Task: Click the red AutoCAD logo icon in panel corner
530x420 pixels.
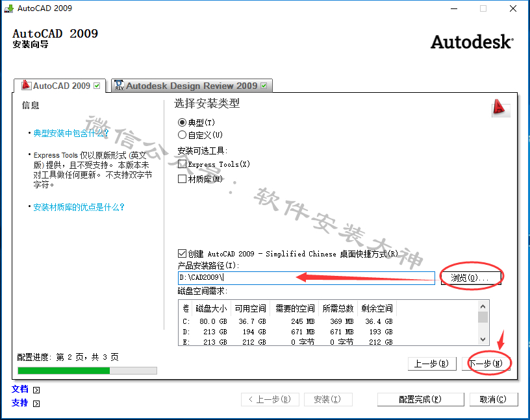Action: click(501, 108)
